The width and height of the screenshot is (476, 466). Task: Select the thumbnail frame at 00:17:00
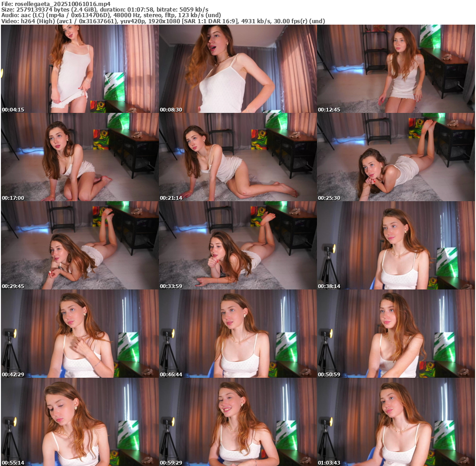(x=80, y=157)
